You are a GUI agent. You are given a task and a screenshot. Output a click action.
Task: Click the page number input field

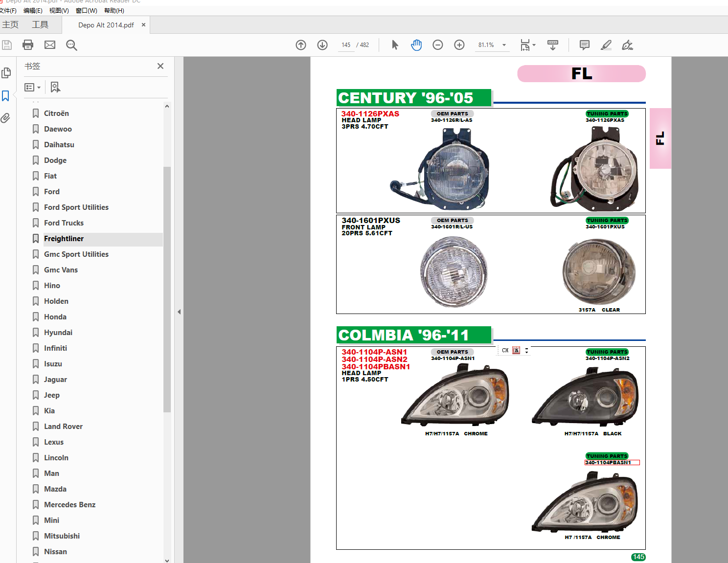tap(346, 45)
